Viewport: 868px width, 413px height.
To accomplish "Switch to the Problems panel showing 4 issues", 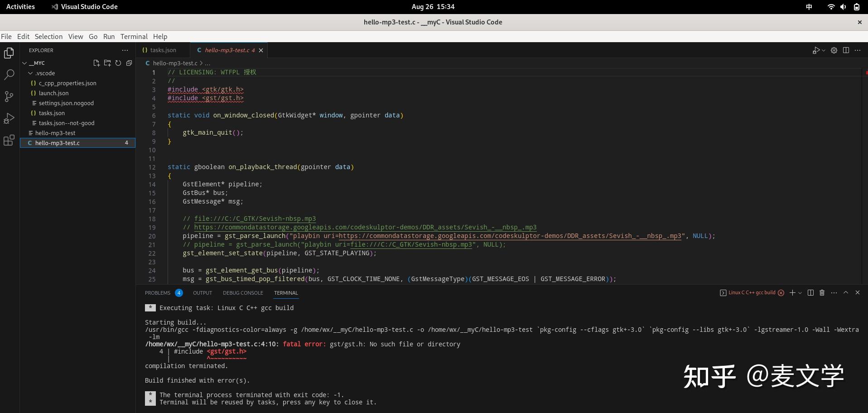I will [158, 293].
